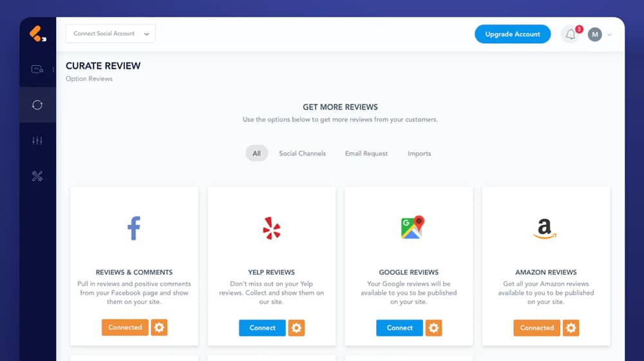The height and width of the screenshot is (361, 644).
Task: Click Connected button on Amazon card
Action: [x=537, y=327]
